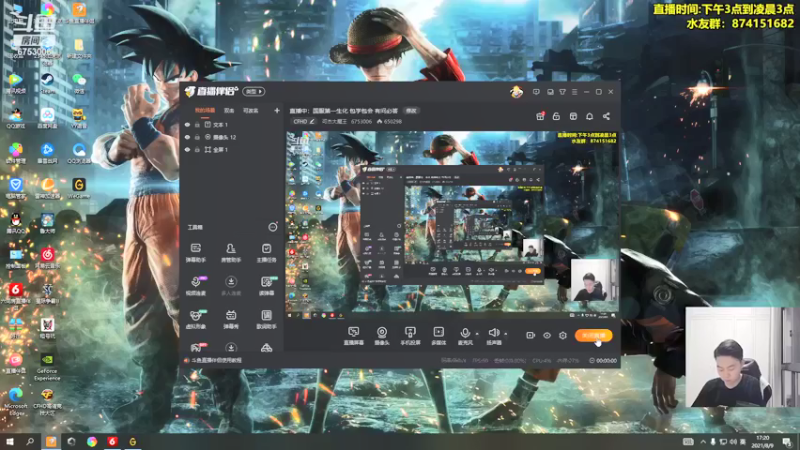This screenshot has height=450, width=800.
Task: Click the skin/shirt icon in the title bar
Action: (562, 92)
